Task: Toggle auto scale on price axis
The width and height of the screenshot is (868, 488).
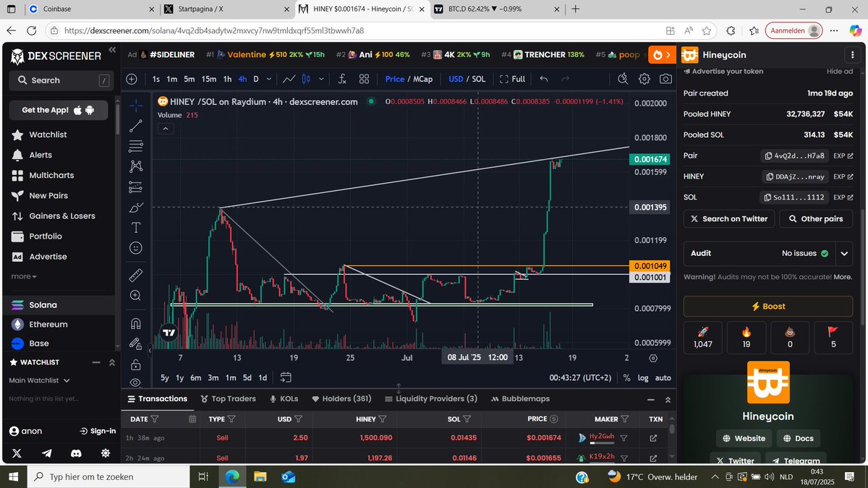Action: pos(663,377)
